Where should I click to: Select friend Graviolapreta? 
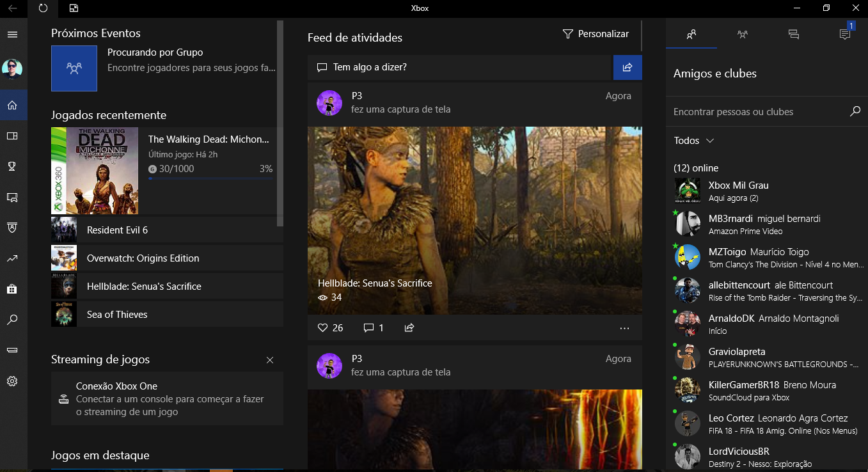point(767,357)
